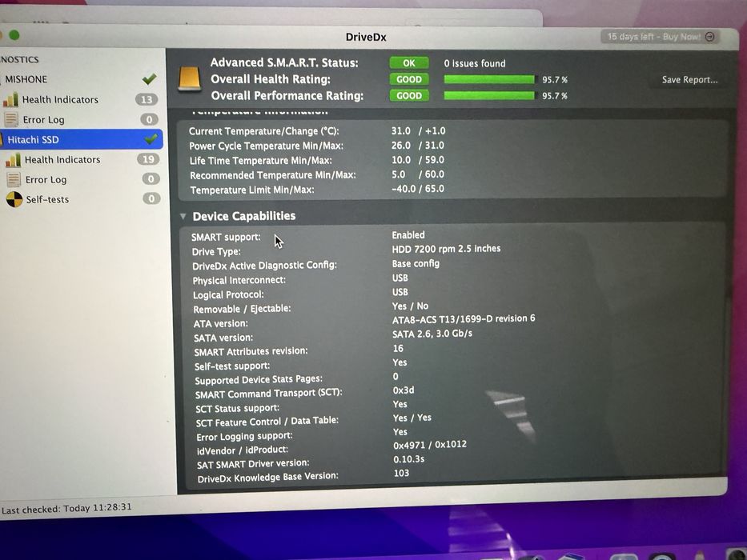The width and height of the screenshot is (747, 560).
Task: Click the arrow icon on Buy Now button
Action: [710, 37]
